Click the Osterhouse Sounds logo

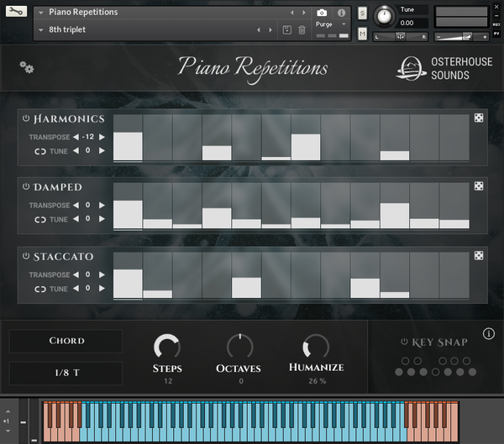(x=444, y=68)
